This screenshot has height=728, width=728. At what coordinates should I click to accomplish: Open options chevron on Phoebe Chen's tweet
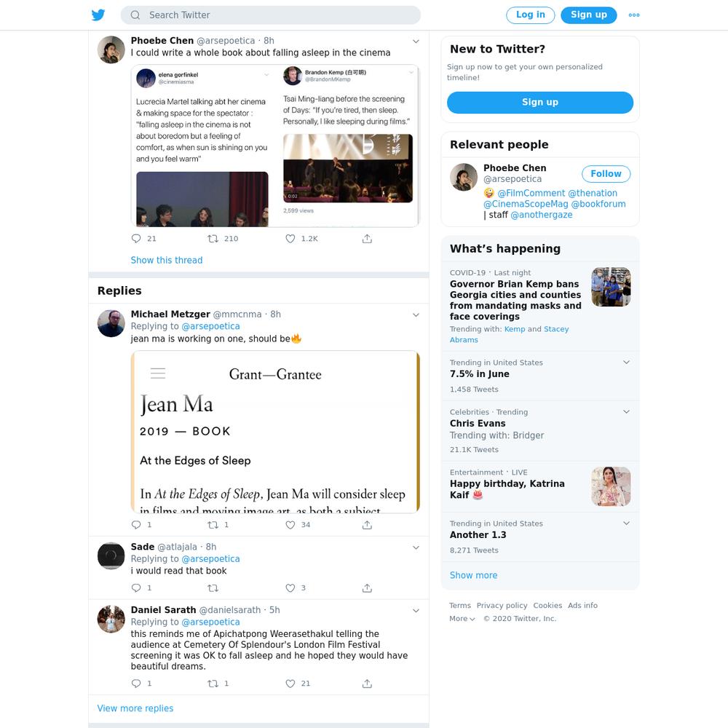pos(416,41)
